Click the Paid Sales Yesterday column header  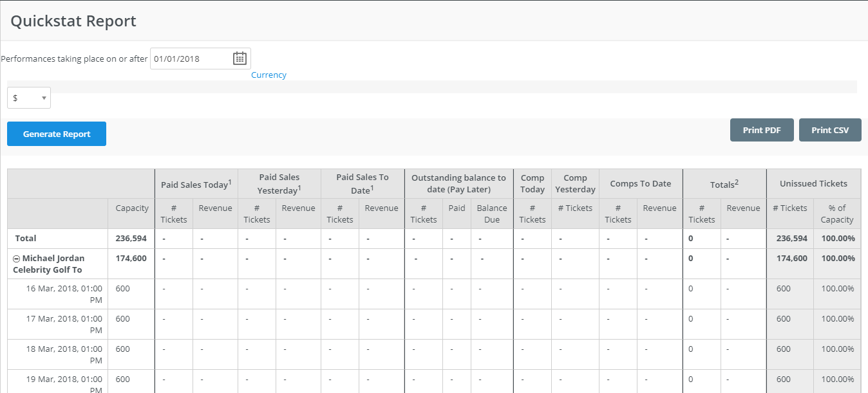(279, 184)
